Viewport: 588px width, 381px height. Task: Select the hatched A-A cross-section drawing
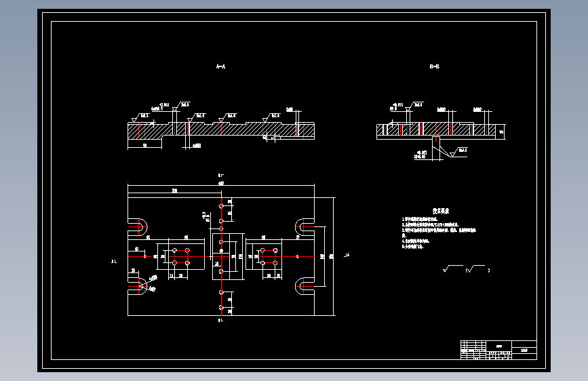tap(221, 130)
